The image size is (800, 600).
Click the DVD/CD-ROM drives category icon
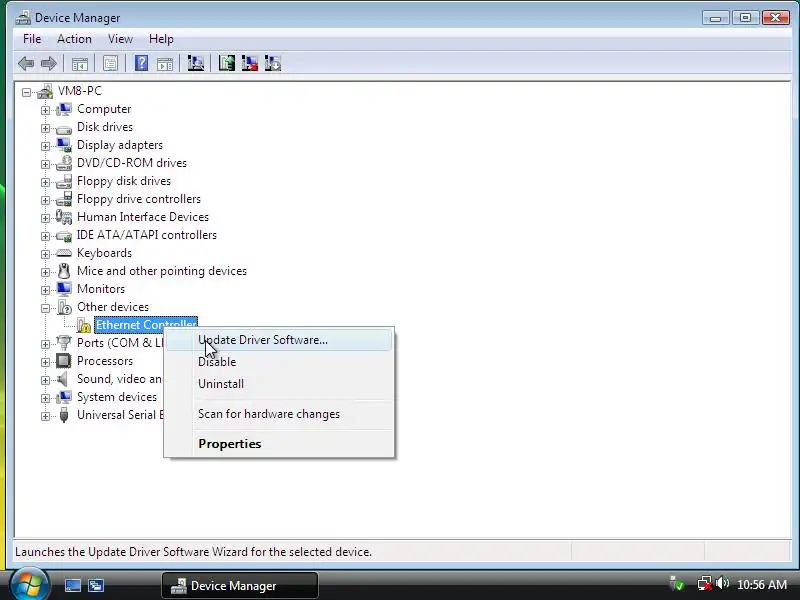point(64,163)
